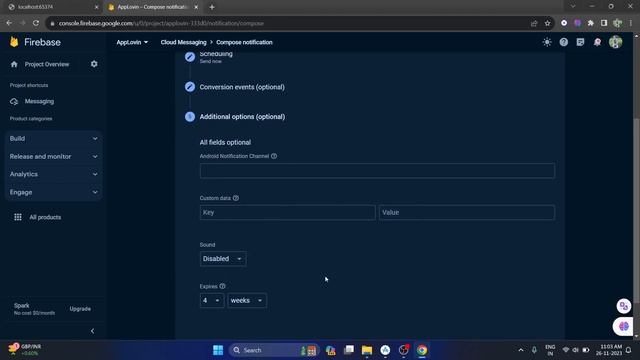Click the translate floating extension button
This screenshot has width=640, height=360.
point(624,306)
